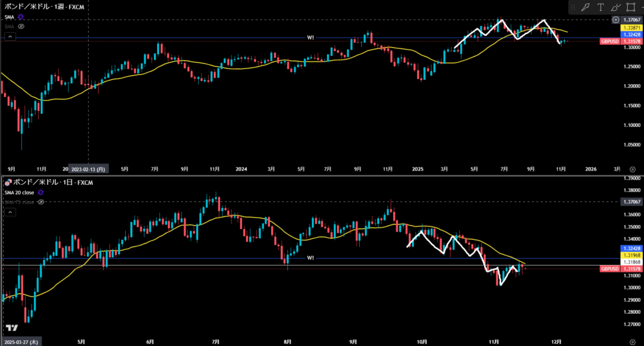
Task: Select the arrow drawing tool
Action: click(585, 8)
